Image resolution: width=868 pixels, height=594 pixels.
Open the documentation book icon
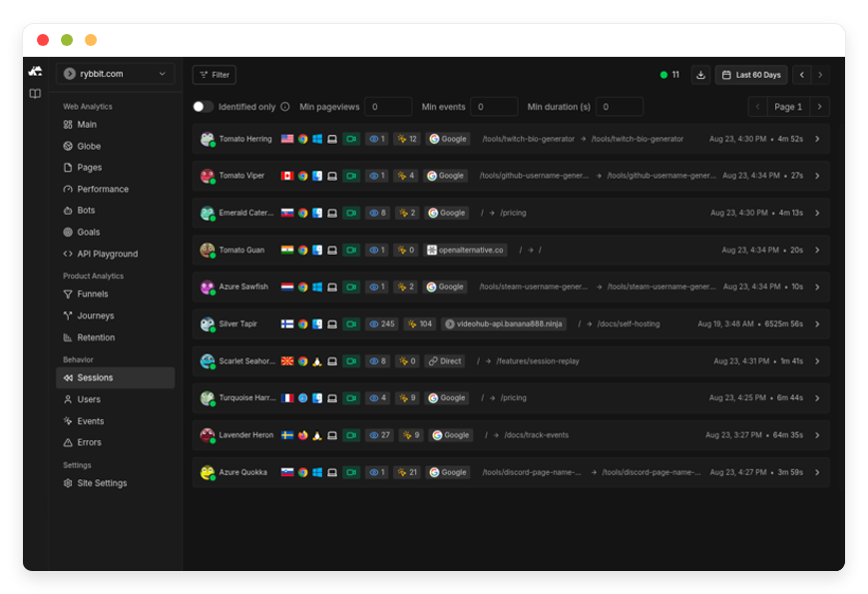coord(35,94)
